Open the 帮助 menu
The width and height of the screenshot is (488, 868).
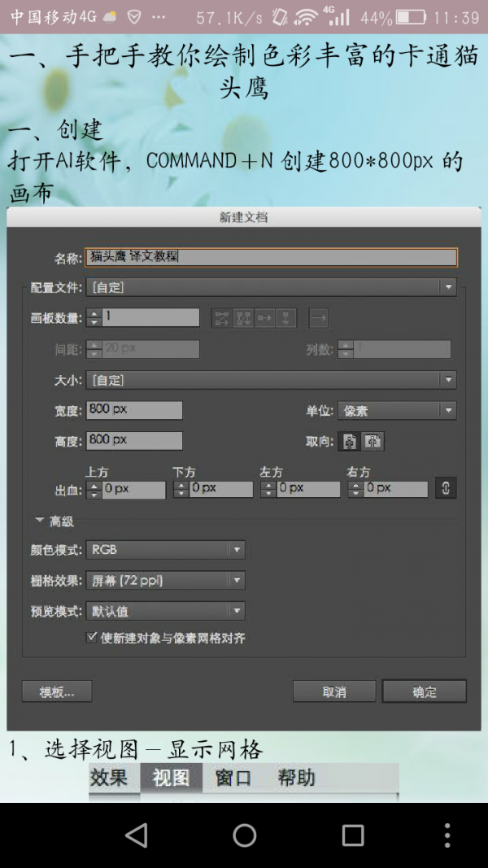[296, 777]
